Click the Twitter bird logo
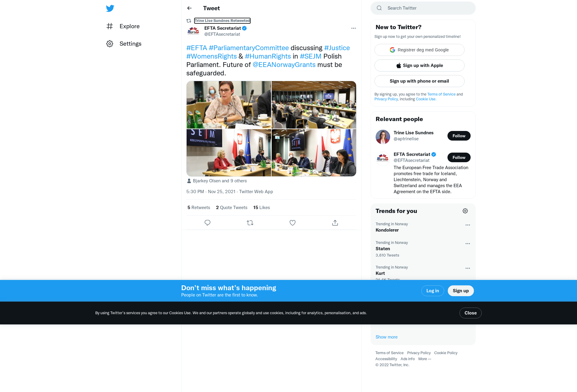This screenshot has width=577, height=392. 110,8
